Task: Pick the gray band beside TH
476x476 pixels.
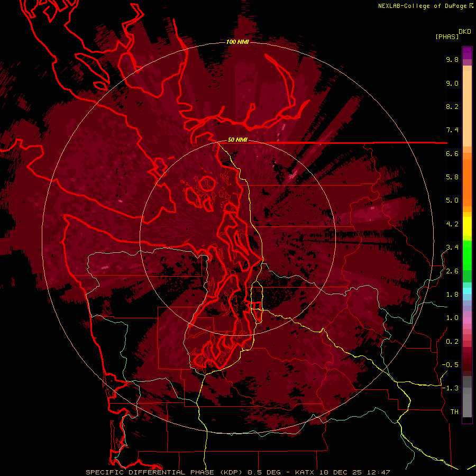Action: click(467, 405)
